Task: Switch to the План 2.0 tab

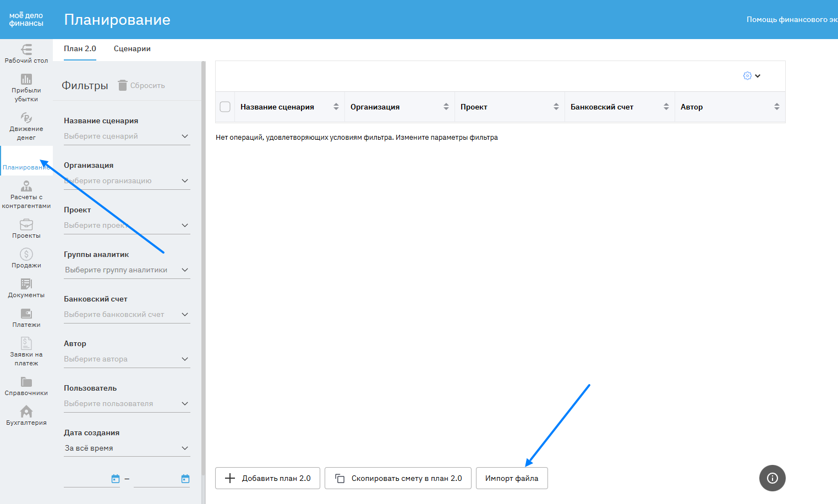Action: (x=80, y=49)
